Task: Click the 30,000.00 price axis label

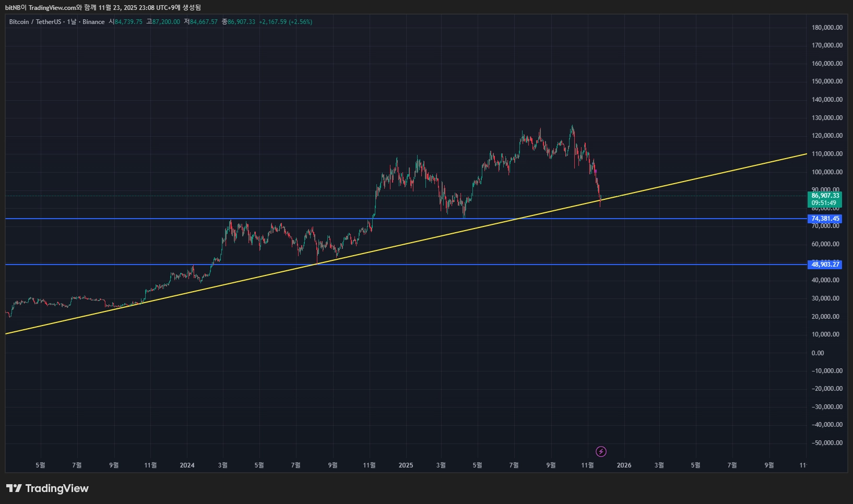Action: pos(825,298)
